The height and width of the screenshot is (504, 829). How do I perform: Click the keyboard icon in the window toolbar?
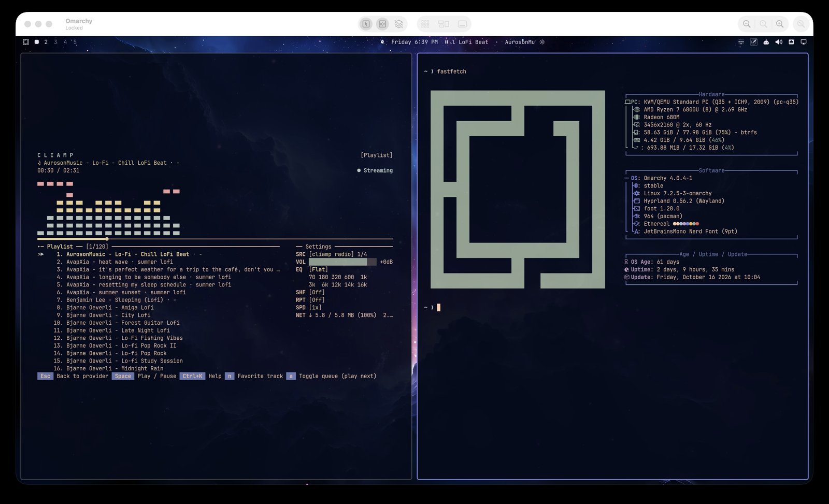click(x=462, y=24)
